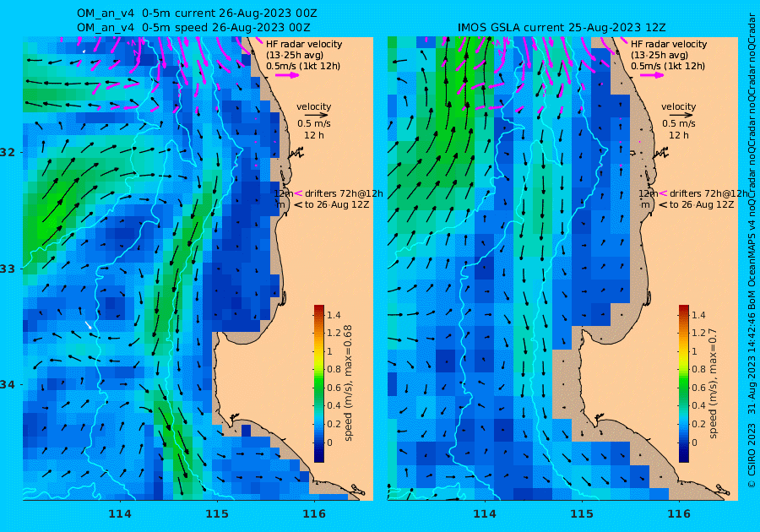Select the magenta HF radar legend arrow in IMOS GSLA panel

point(651,75)
